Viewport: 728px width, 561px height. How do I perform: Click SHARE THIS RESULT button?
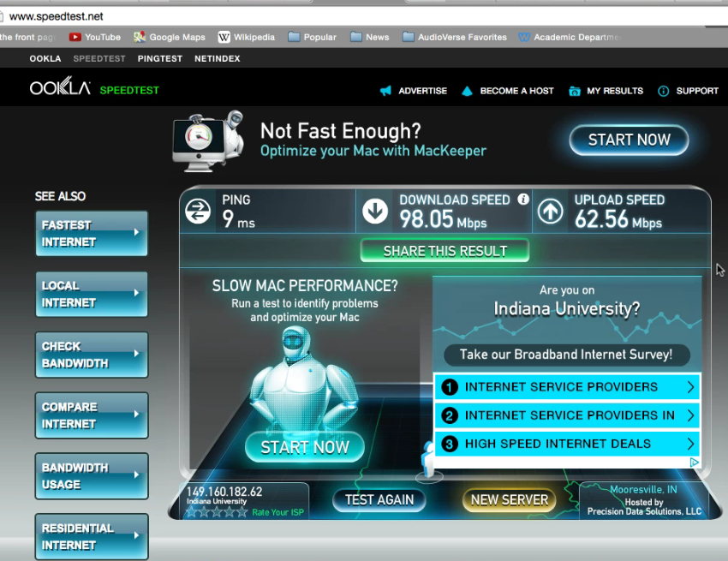[x=445, y=251]
